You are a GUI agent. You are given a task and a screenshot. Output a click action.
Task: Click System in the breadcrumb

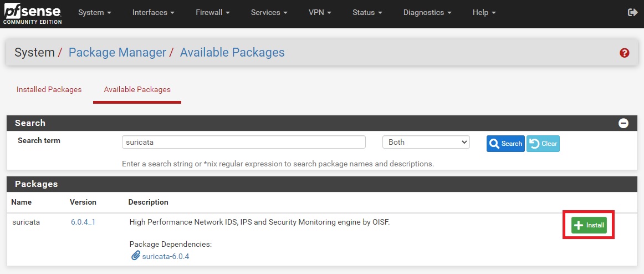tap(34, 53)
